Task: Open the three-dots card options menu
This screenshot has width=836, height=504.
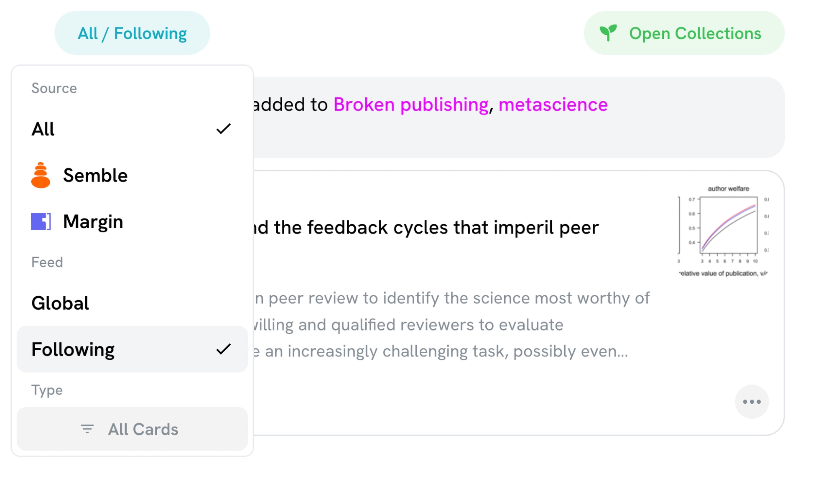Action: click(x=752, y=402)
